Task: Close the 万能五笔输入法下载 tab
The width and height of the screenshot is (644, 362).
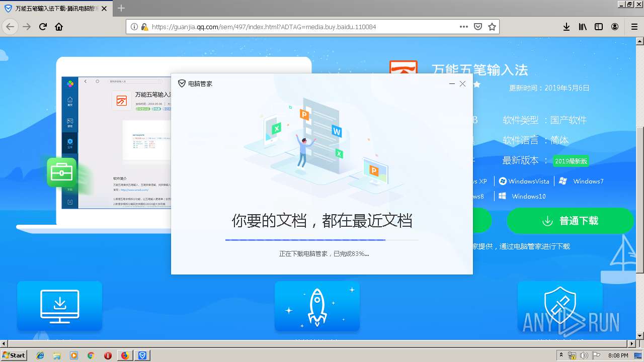Action: coord(104,9)
